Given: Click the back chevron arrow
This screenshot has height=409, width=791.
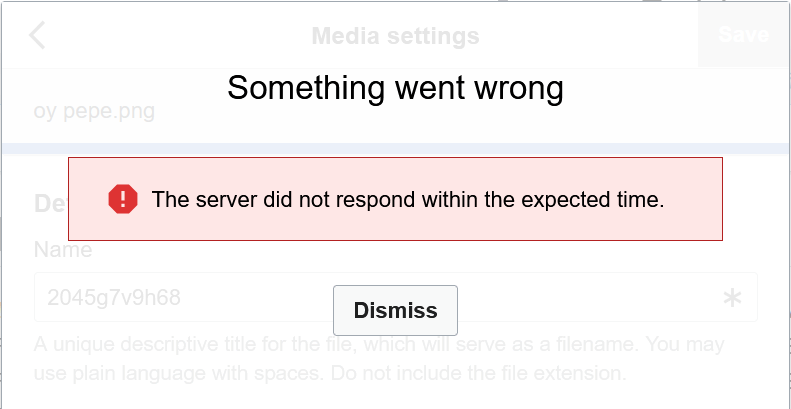Looking at the screenshot, I should coord(37,35).
